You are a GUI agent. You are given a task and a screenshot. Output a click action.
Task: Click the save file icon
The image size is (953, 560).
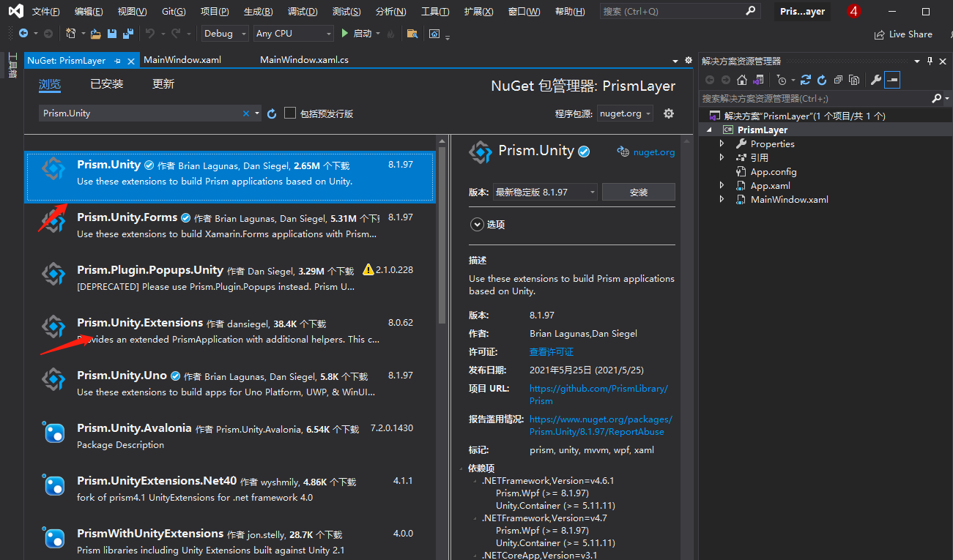click(x=112, y=34)
